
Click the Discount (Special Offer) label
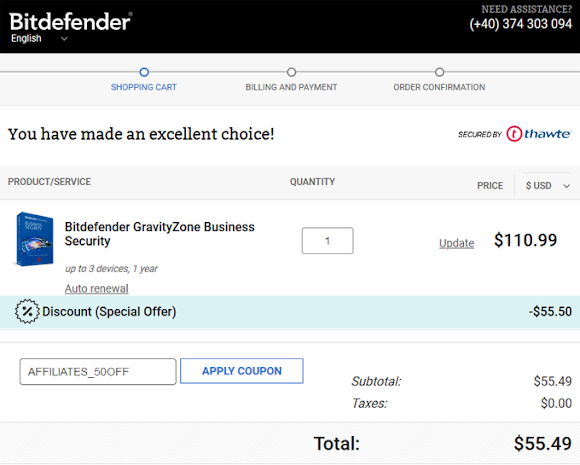tap(109, 312)
